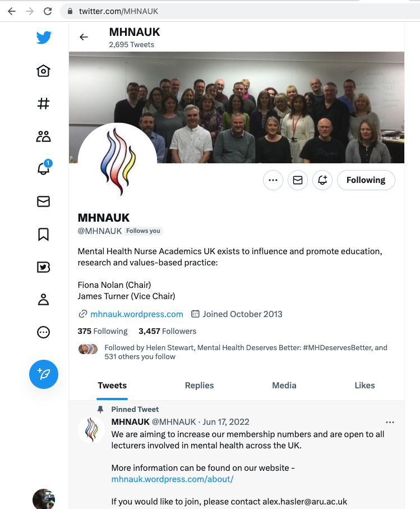The image size is (420, 509).
Task: Open Twitter Blue icon in sidebar
Action: pos(44,267)
